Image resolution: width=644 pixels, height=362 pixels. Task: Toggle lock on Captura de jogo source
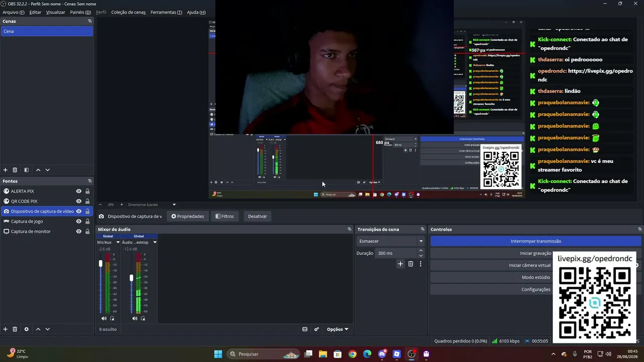click(x=88, y=221)
